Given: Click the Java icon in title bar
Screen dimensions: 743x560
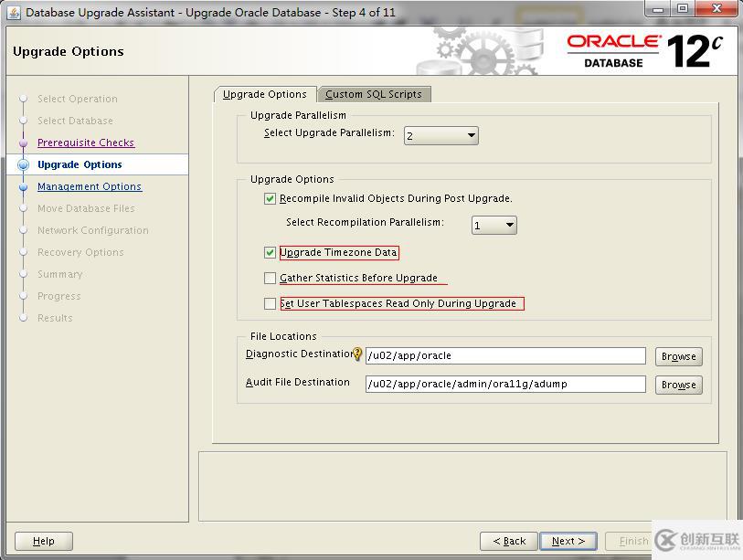Looking at the screenshot, I should click(14, 12).
